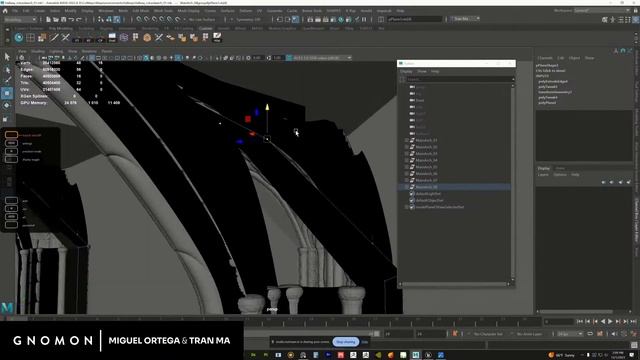Viewport: 640px width, 360px height.
Task: Expand MainArch_01 in the Outliner
Action: tap(407, 140)
